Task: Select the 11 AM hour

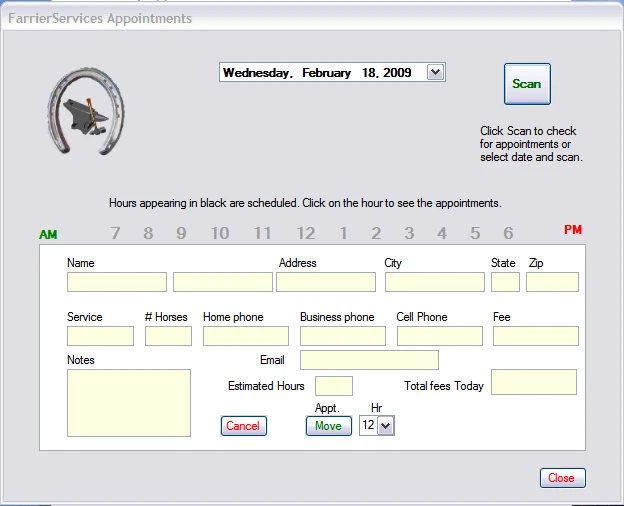Action: tap(263, 233)
